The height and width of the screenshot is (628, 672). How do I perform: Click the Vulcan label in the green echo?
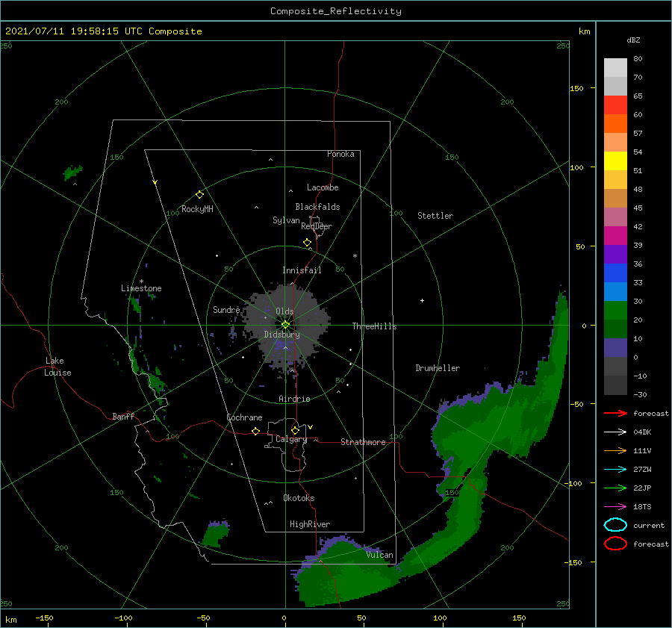pos(380,555)
